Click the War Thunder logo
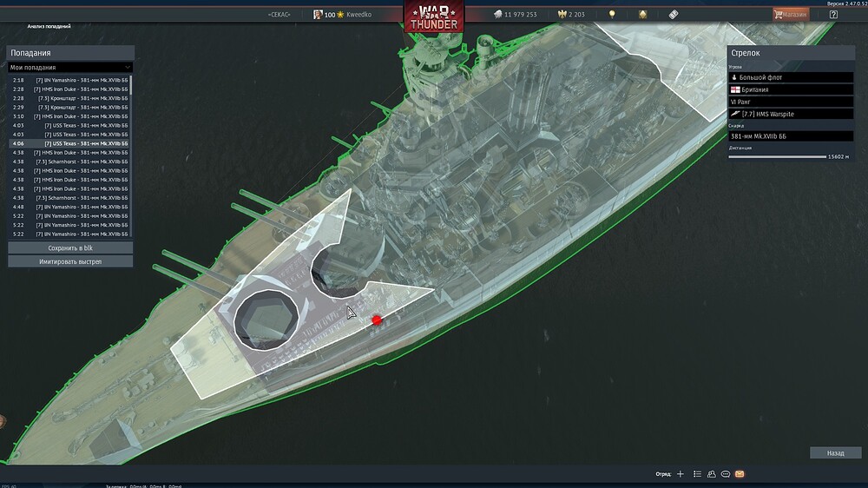 [x=434, y=16]
